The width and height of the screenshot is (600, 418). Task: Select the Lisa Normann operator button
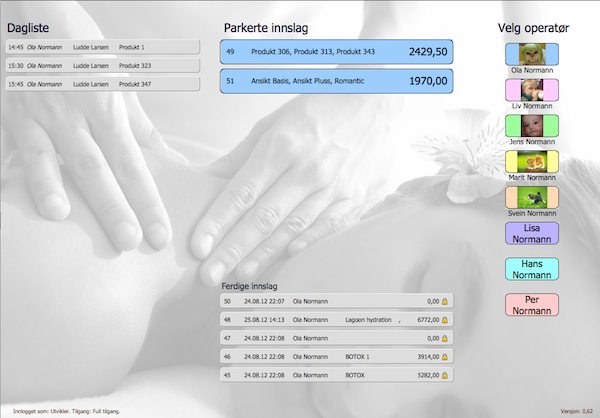point(531,234)
